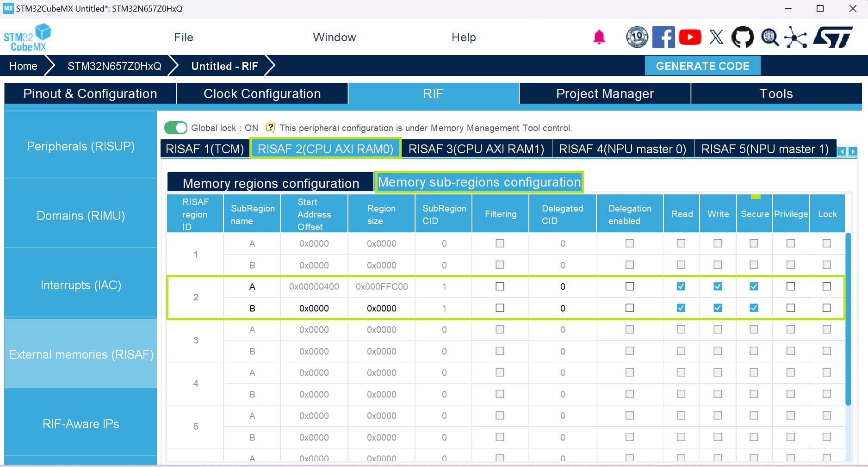Select the RISAF 5(NPU master 1) tab
Image resolution: width=868 pixels, height=467 pixels.
(x=765, y=149)
